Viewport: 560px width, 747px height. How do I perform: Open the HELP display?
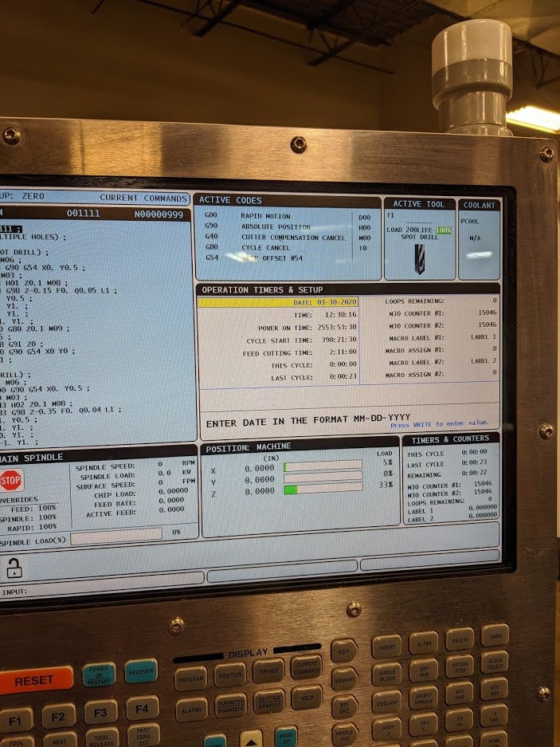click(x=307, y=697)
